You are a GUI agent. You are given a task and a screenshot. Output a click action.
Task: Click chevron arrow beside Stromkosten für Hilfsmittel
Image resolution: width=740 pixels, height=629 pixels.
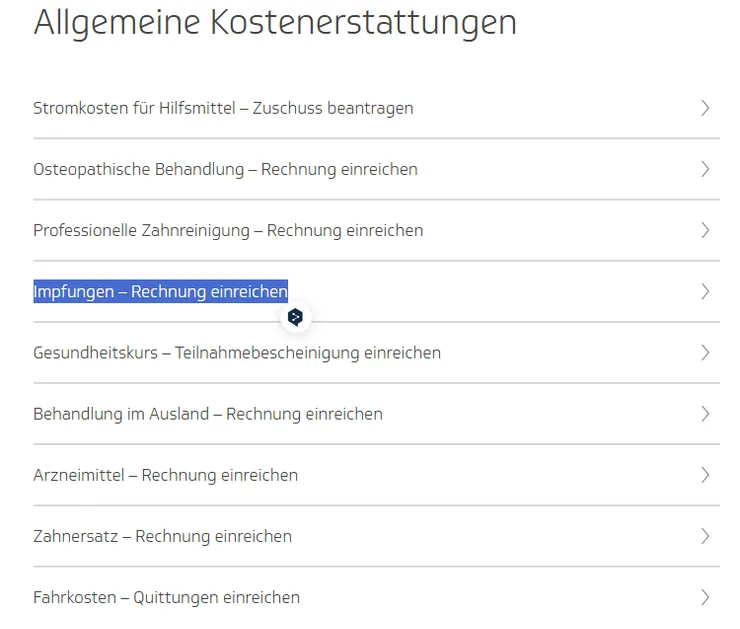click(705, 108)
